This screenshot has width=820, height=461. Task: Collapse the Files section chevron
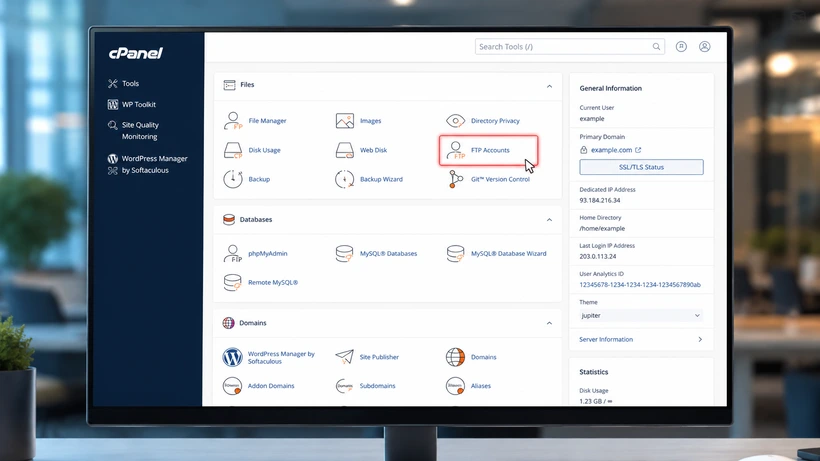[x=549, y=86]
